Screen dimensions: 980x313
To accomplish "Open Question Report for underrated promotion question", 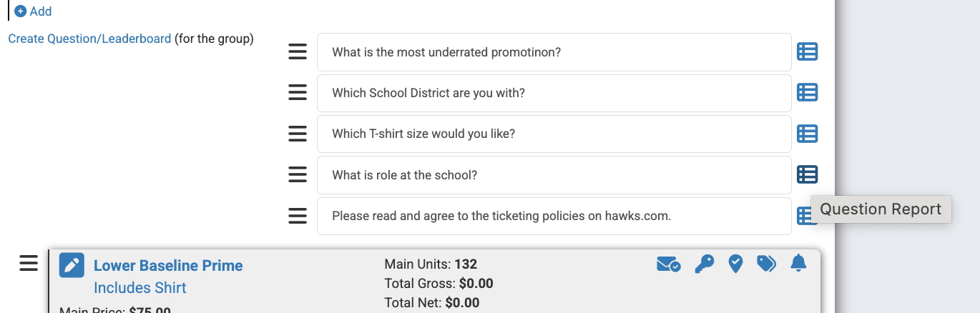I will (x=807, y=51).
